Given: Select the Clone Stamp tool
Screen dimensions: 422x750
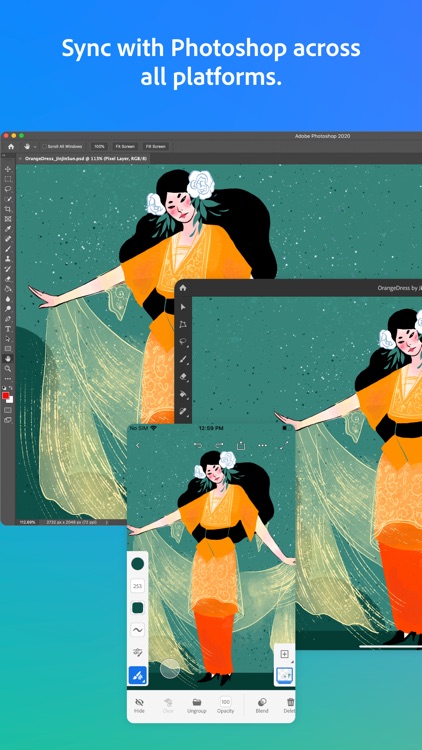Looking at the screenshot, I should 8,259.
